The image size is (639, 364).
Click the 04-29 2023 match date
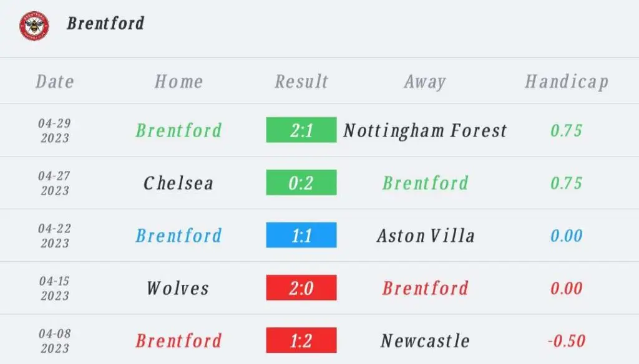point(55,131)
